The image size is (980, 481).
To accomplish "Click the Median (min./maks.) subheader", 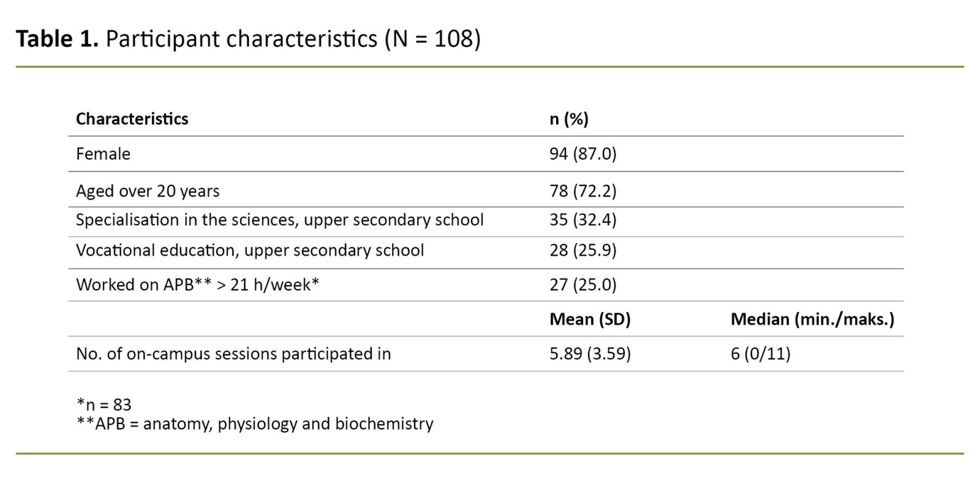I will pos(812,319).
